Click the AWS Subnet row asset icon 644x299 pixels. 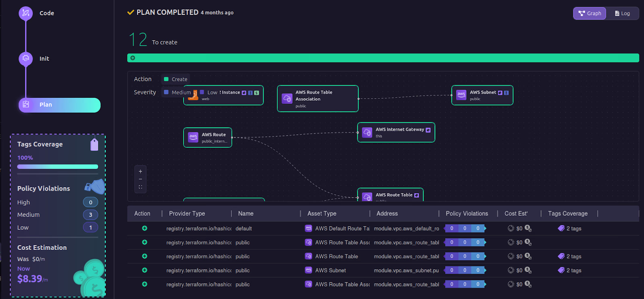point(309,270)
